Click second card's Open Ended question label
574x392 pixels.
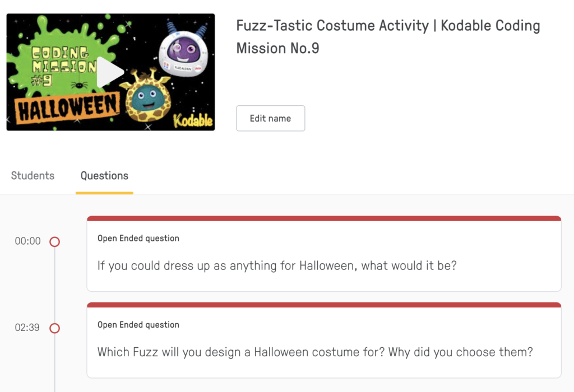pos(138,325)
